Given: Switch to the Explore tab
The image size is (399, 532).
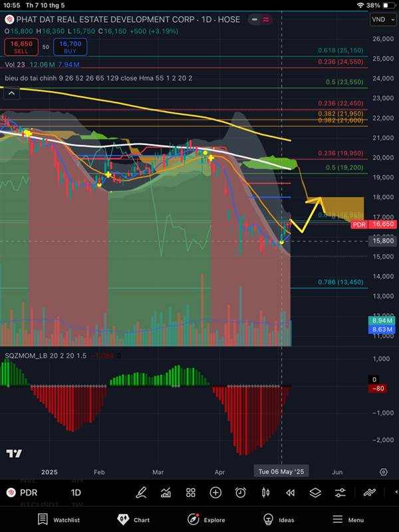Looking at the screenshot, I should tap(206, 519).
